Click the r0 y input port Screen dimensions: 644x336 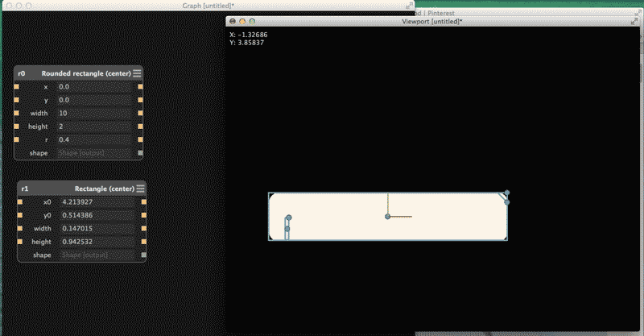(16, 100)
